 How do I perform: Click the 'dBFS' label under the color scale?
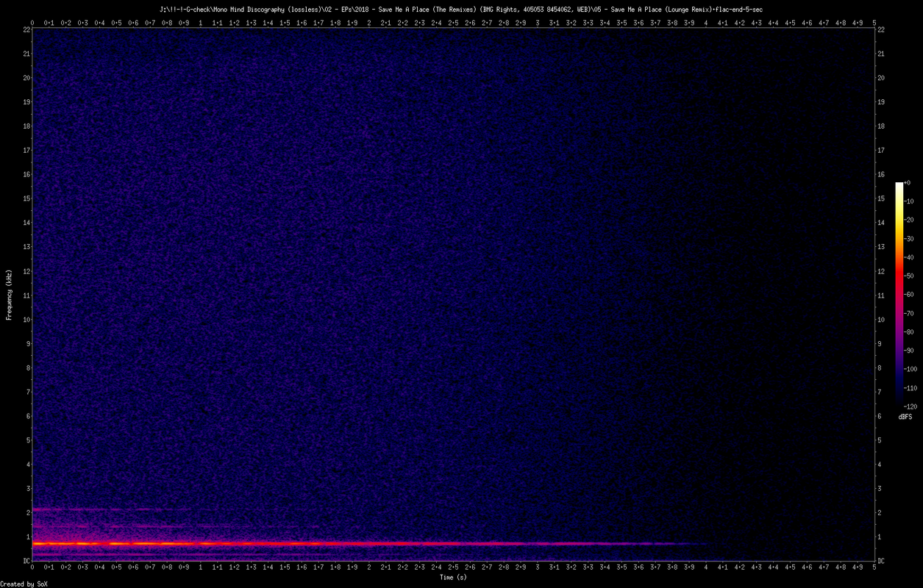pyautogui.click(x=905, y=417)
